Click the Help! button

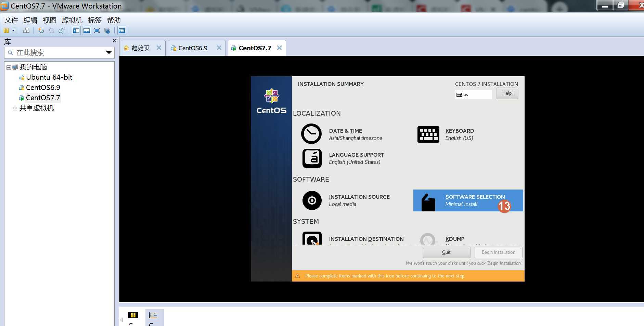(507, 93)
